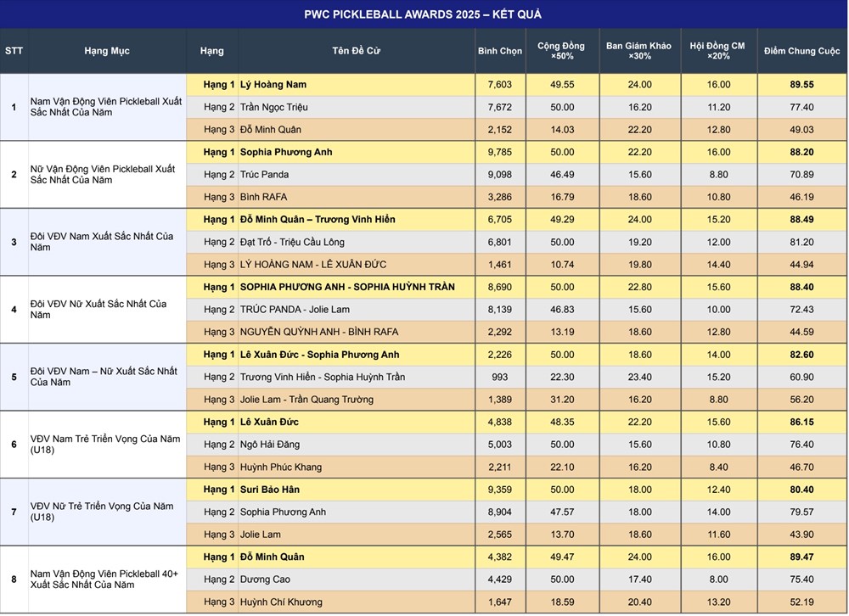Click the final score 89.55 cell
This screenshot has height=616, width=849.
click(801, 85)
